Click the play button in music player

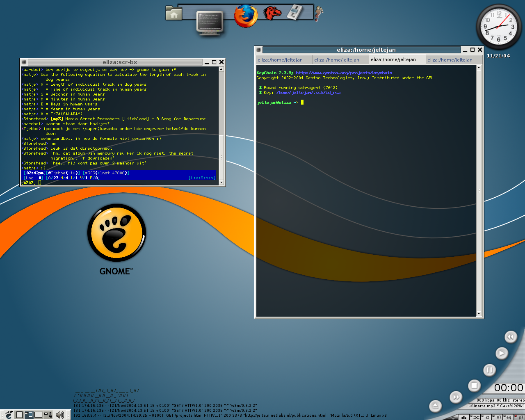(x=502, y=353)
